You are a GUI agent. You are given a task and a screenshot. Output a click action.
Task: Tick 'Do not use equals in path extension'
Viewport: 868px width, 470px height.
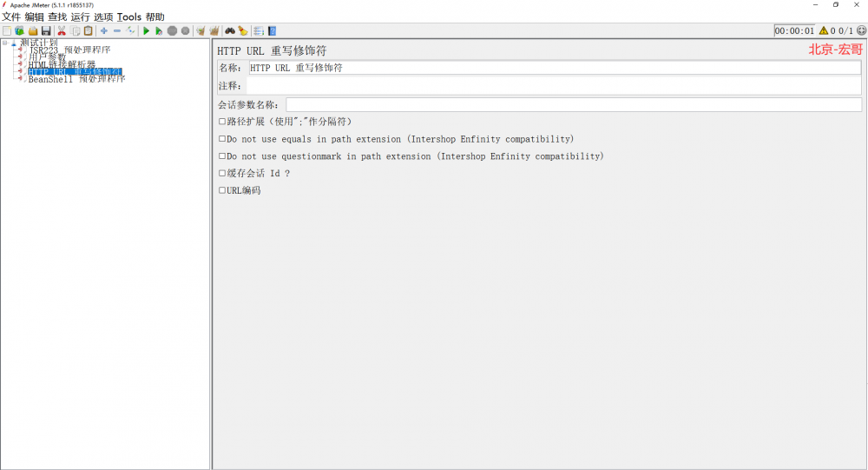[222, 139]
